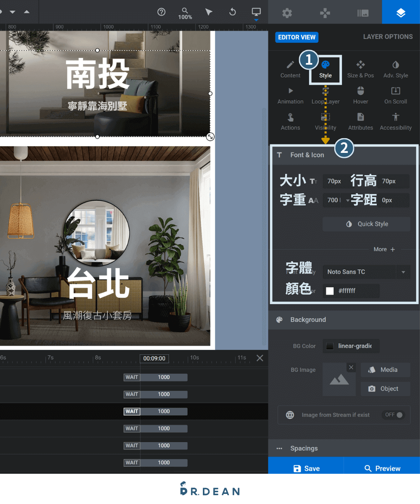Disable Image from Stream if exist
Viewport: 420px width, 504px height.
click(394, 415)
